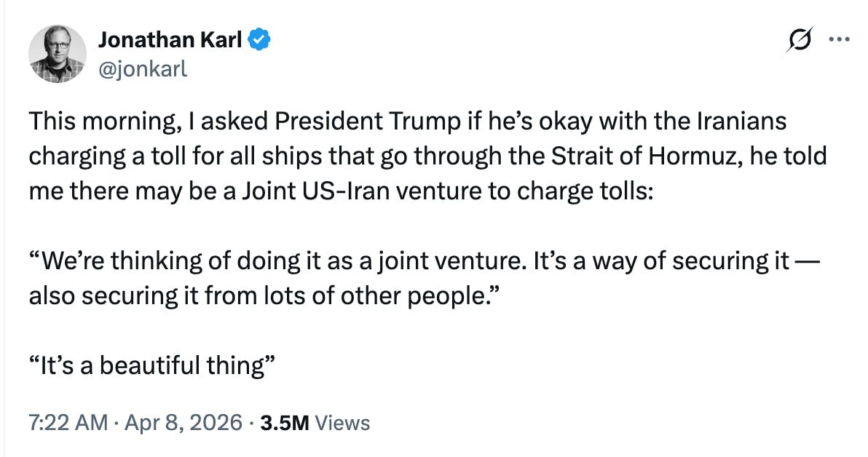The height and width of the screenshot is (457, 868).
Task: Click the 3.5M view count number
Action: (x=283, y=423)
